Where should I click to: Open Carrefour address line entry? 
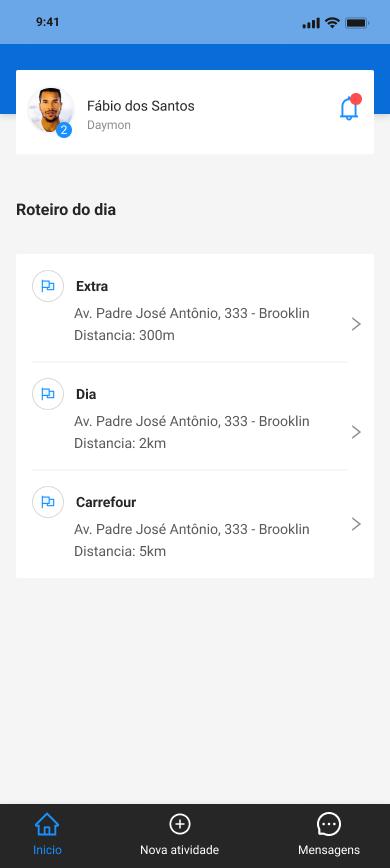coord(191,529)
